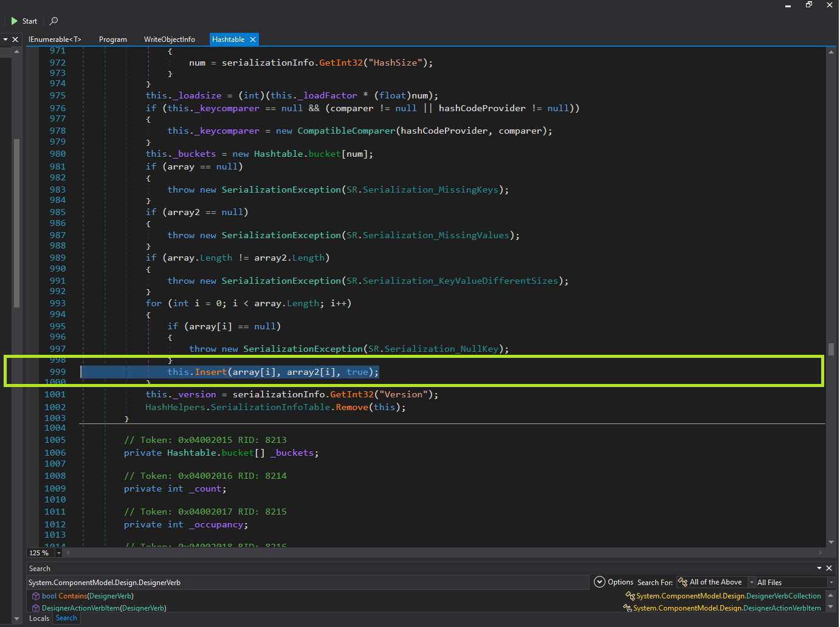This screenshot has width=840, height=627.
Task: Click line number 985 in gutter
Action: pos(58,212)
